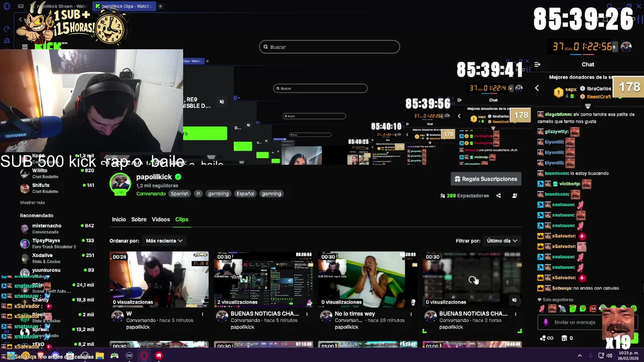Unmute the hovered clip with muted speaker icon
Image resolution: width=644 pixels, height=362 pixels.
[x=514, y=300]
